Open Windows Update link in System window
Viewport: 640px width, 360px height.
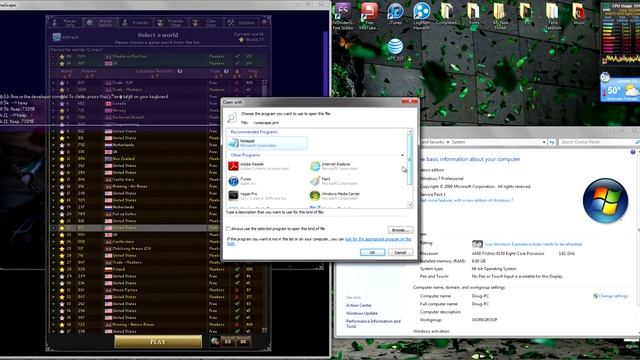(362, 313)
